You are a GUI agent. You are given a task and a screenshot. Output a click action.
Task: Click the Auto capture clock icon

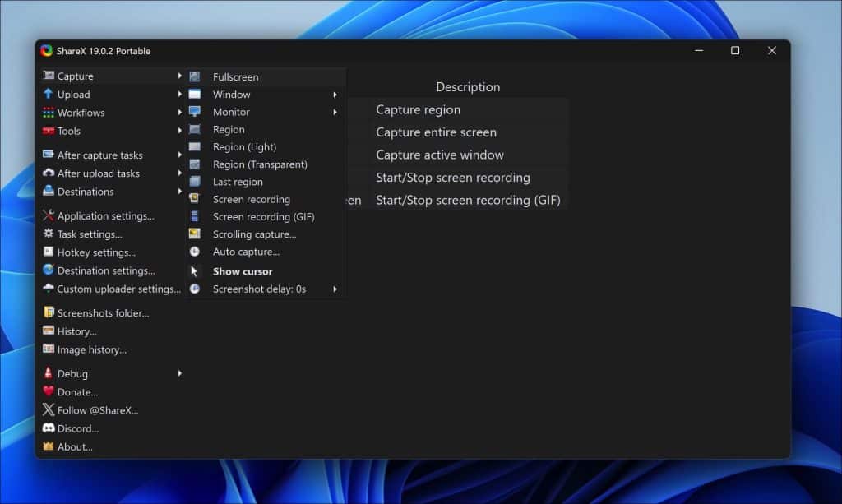[x=195, y=252]
